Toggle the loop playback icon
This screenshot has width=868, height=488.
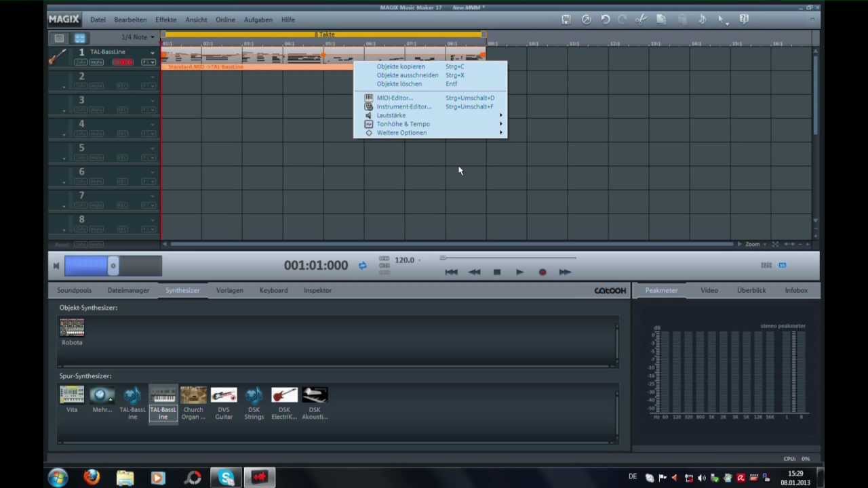point(363,266)
